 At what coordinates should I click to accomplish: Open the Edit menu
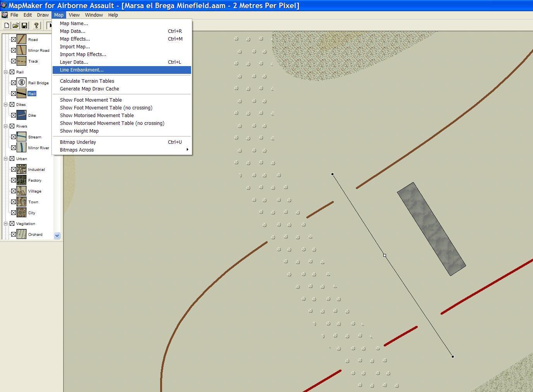pyautogui.click(x=28, y=15)
